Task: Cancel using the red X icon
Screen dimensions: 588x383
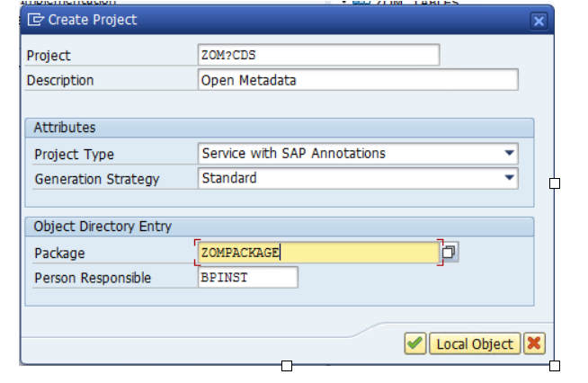Action: point(534,343)
